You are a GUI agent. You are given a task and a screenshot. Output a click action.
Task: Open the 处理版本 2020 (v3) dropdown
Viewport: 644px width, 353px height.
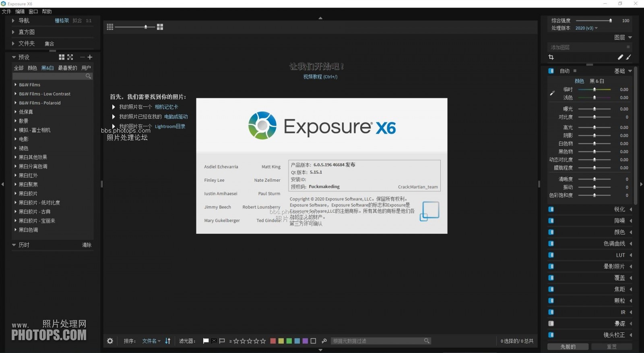(586, 28)
